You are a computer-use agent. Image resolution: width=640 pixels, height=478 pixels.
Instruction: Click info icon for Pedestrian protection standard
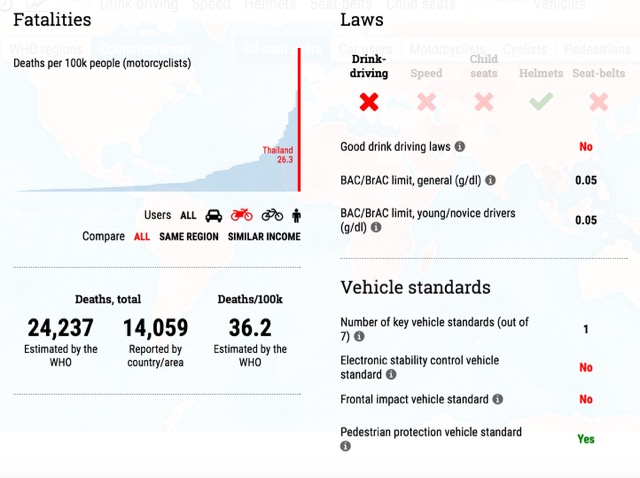pyautogui.click(x=346, y=447)
